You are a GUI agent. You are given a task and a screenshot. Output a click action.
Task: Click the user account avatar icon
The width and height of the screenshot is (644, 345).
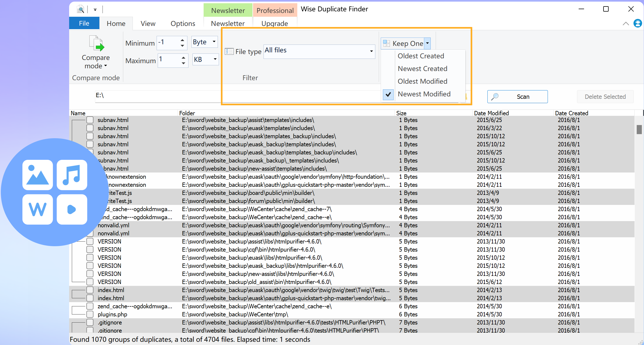tap(638, 23)
